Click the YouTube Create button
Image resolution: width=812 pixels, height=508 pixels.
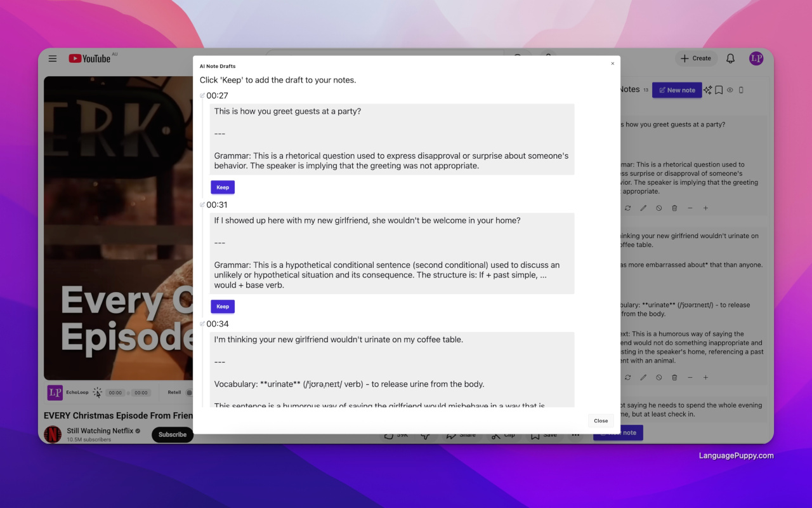[696, 58]
